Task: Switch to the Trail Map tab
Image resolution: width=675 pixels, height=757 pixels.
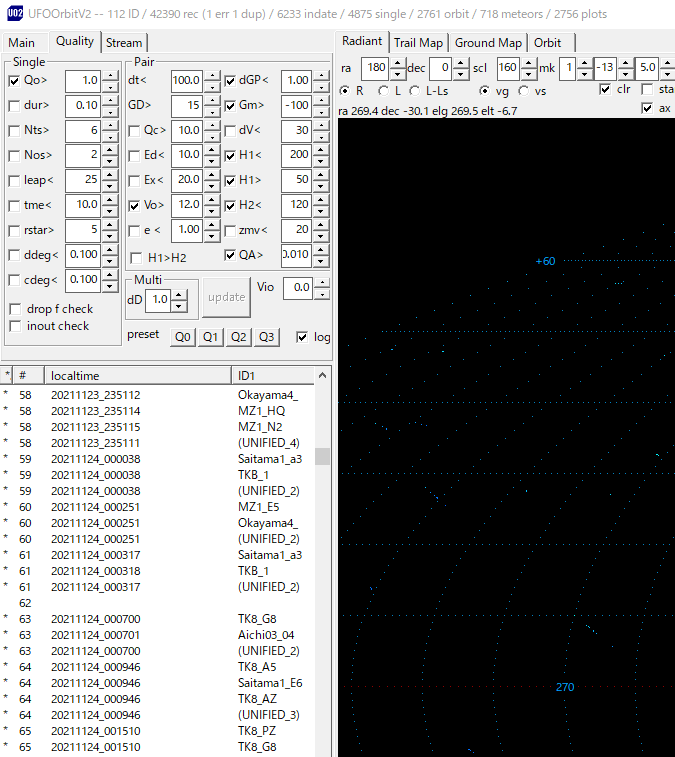Action: pyautogui.click(x=418, y=42)
